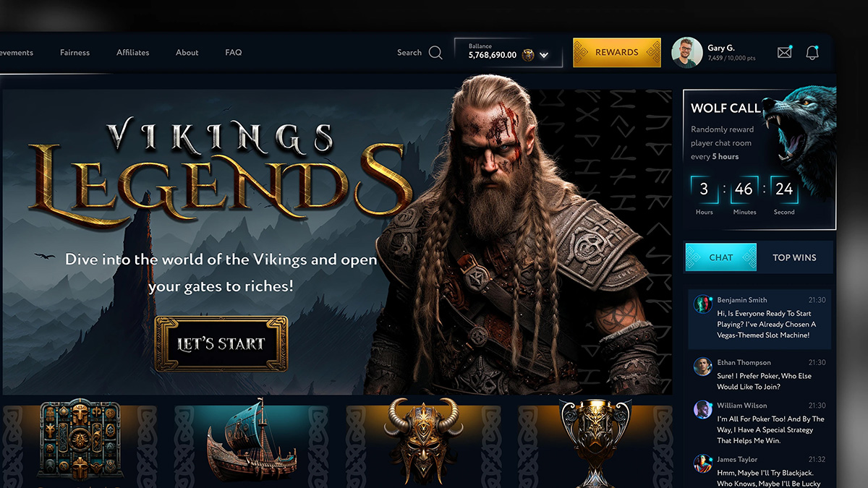Click Gary G. profile avatar
The image size is (868, 488).
686,53
